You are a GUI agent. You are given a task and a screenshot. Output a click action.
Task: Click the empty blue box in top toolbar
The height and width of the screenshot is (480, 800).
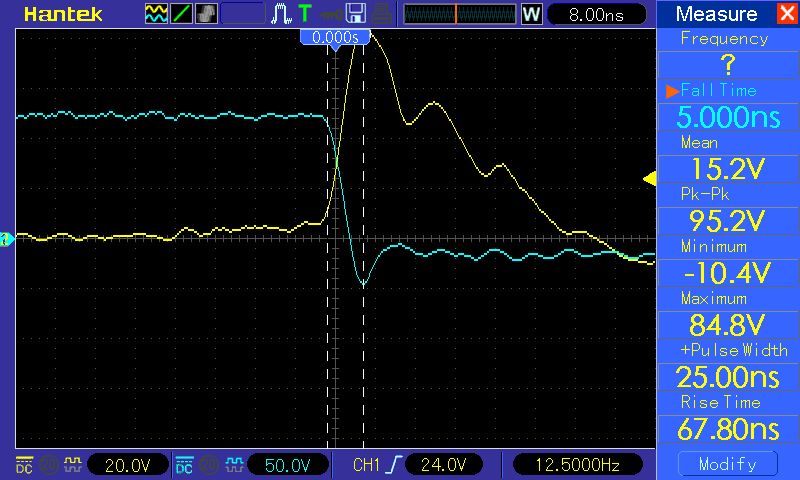point(243,14)
